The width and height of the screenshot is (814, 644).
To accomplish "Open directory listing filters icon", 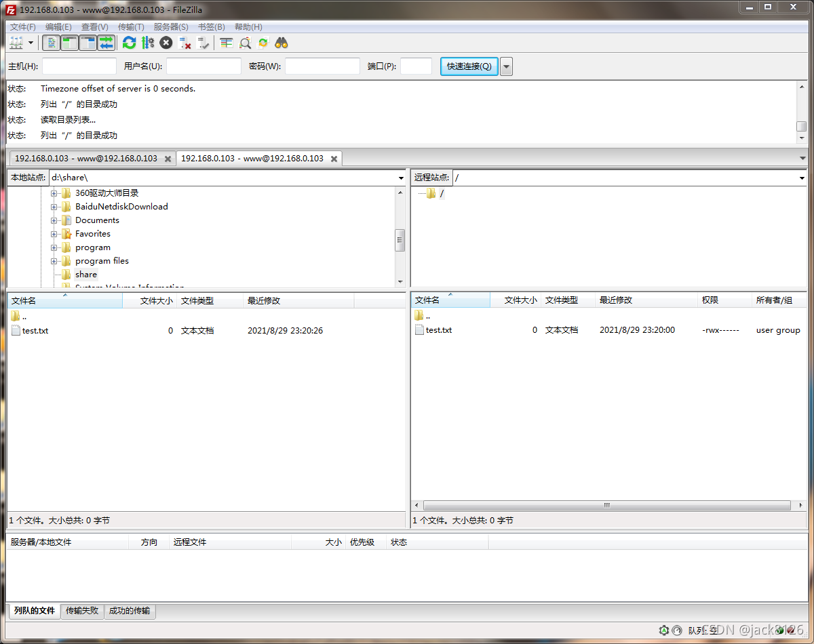I will coord(227,43).
